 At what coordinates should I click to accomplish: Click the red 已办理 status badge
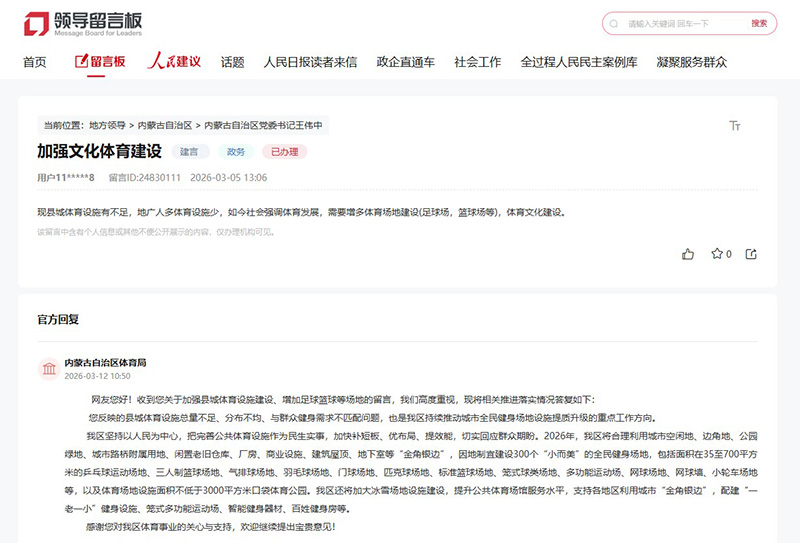tap(285, 152)
